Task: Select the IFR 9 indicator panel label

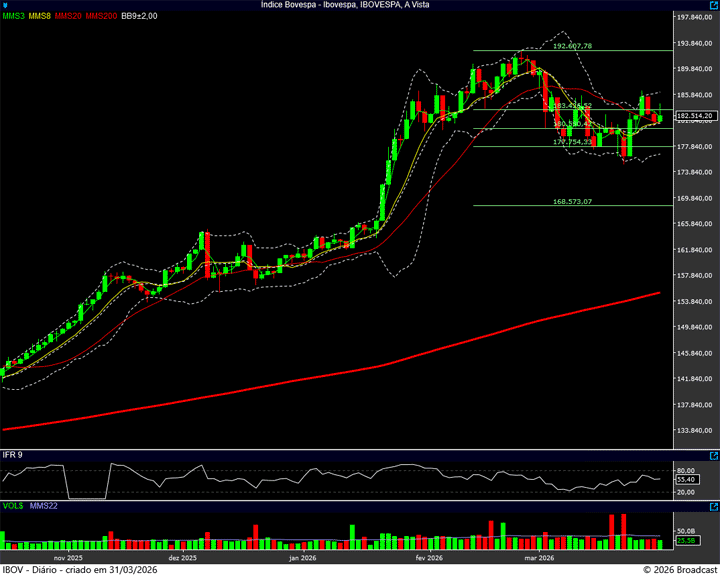Action: 13,455
